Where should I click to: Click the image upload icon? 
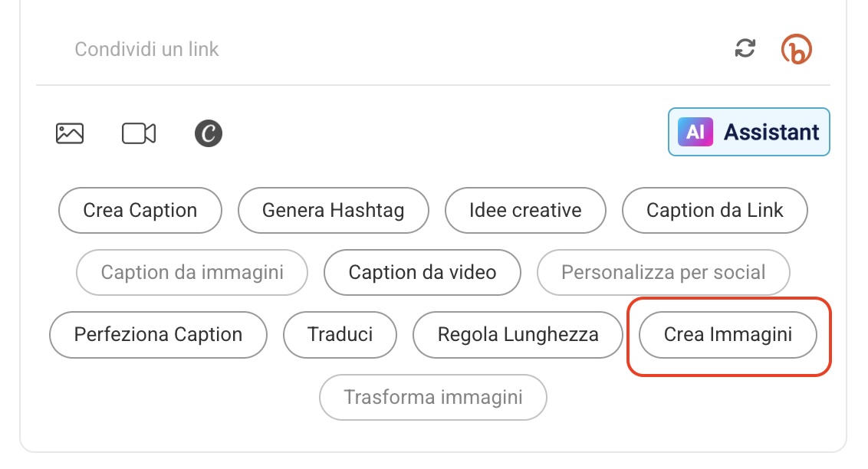70,133
